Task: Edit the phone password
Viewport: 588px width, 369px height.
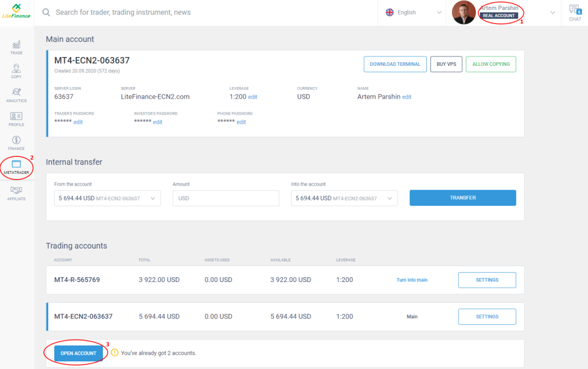Action: [241, 122]
